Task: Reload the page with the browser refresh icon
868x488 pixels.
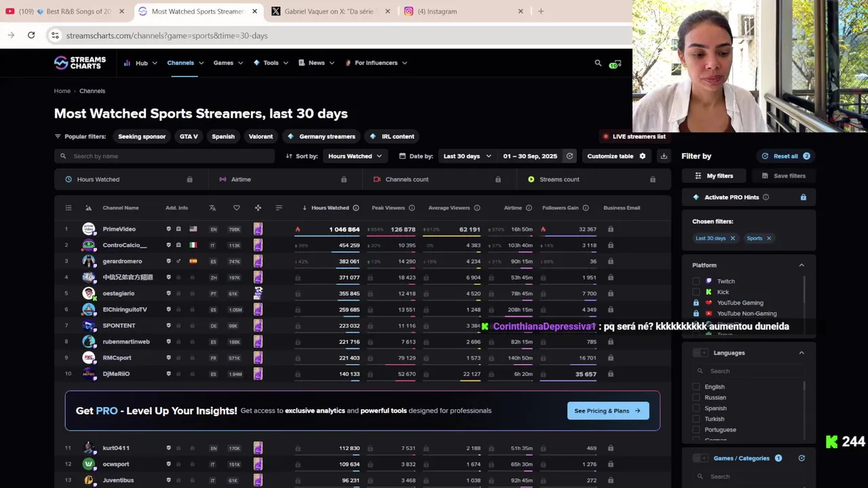Action: [31, 35]
